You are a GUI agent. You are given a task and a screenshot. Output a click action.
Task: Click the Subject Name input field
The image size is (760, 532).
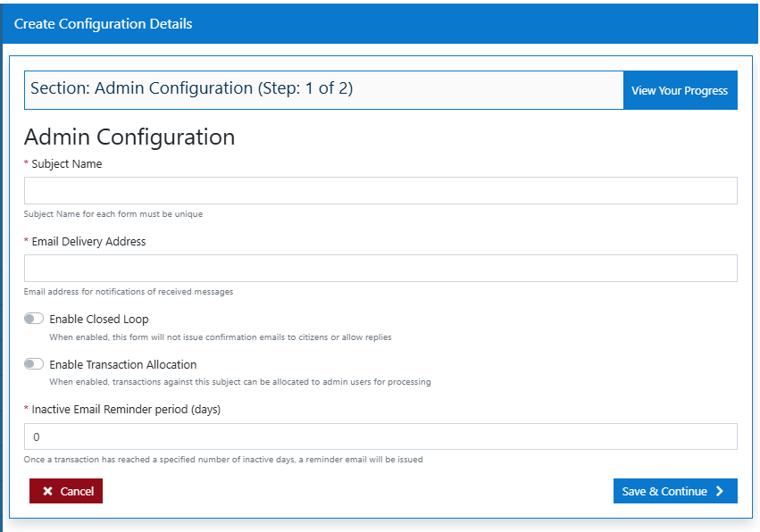[x=380, y=190]
